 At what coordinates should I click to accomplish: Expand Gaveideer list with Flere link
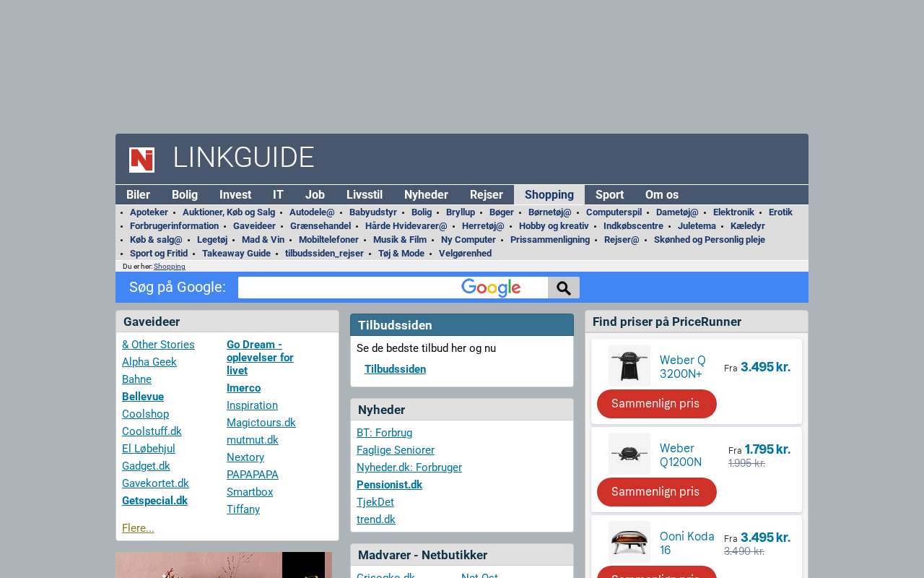[138, 528]
